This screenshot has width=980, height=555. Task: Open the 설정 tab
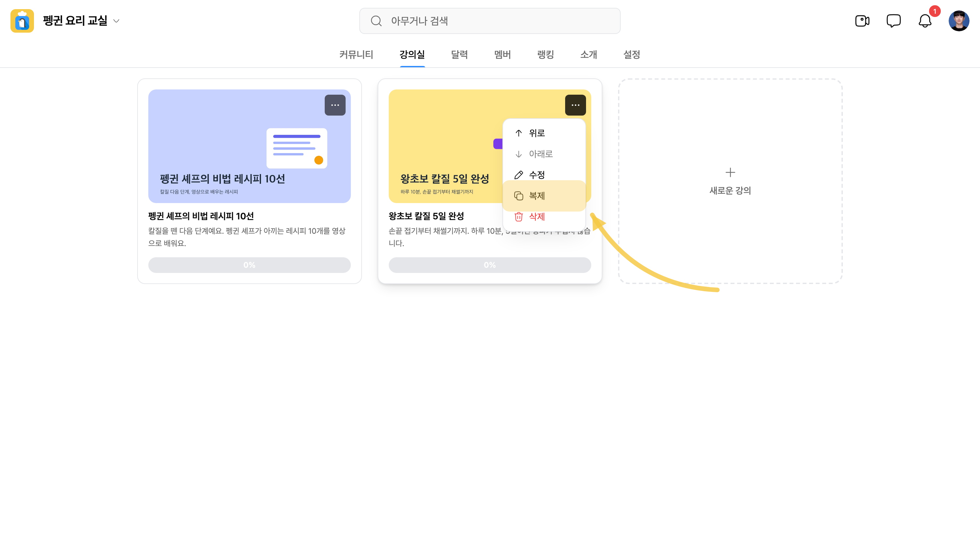[631, 55]
